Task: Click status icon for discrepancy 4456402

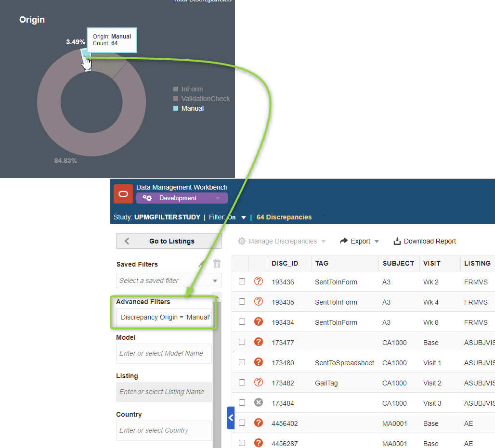Action: coord(259,422)
